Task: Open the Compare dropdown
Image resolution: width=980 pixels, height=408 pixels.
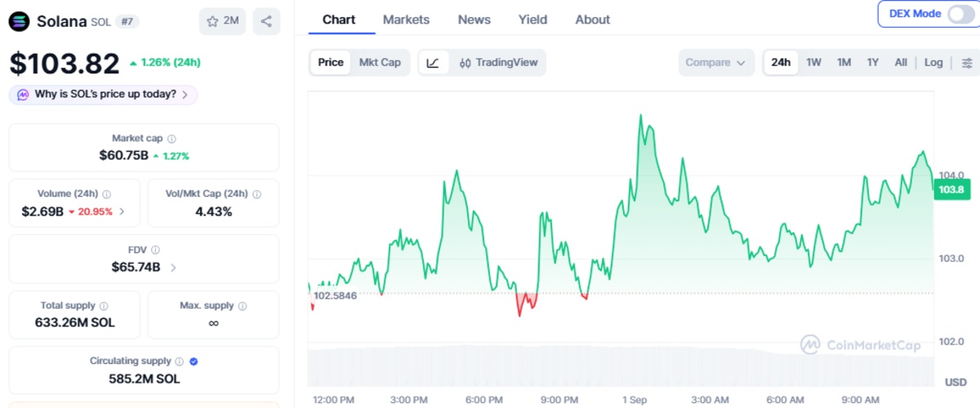Action: (x=716, y=63)
